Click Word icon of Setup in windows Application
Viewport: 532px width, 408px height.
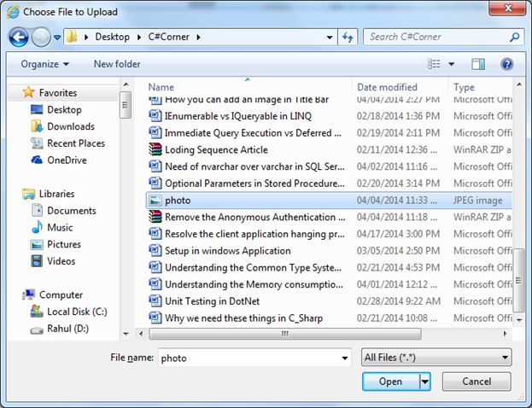[x=155, y=251]
